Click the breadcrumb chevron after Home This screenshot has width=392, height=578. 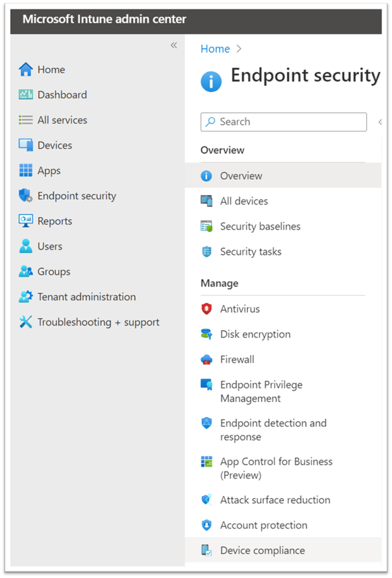(239, 49)
